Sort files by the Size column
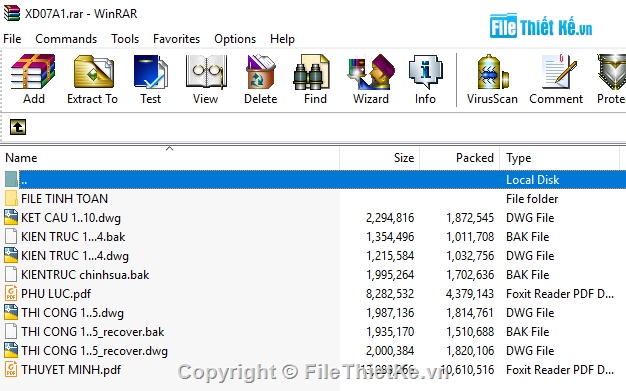Image resolution: width=626 pixels, height=391 pixels. (x=380, y=158)
